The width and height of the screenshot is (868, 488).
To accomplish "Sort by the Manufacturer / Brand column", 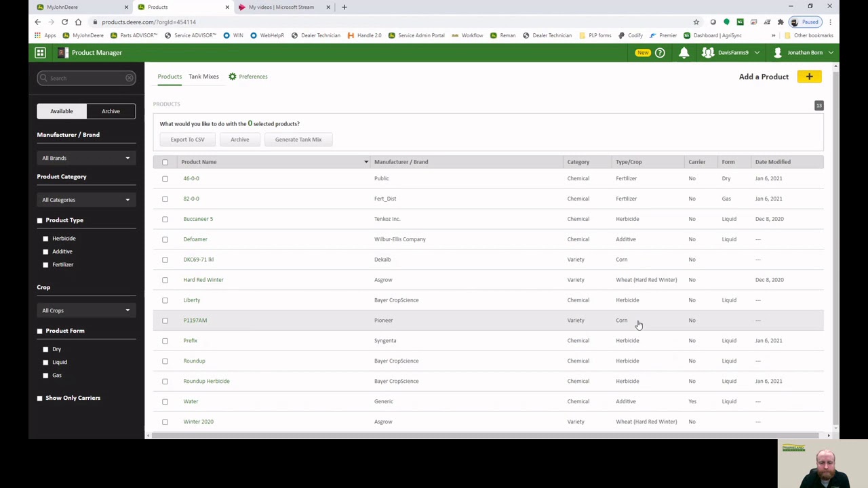I will 401,162.
